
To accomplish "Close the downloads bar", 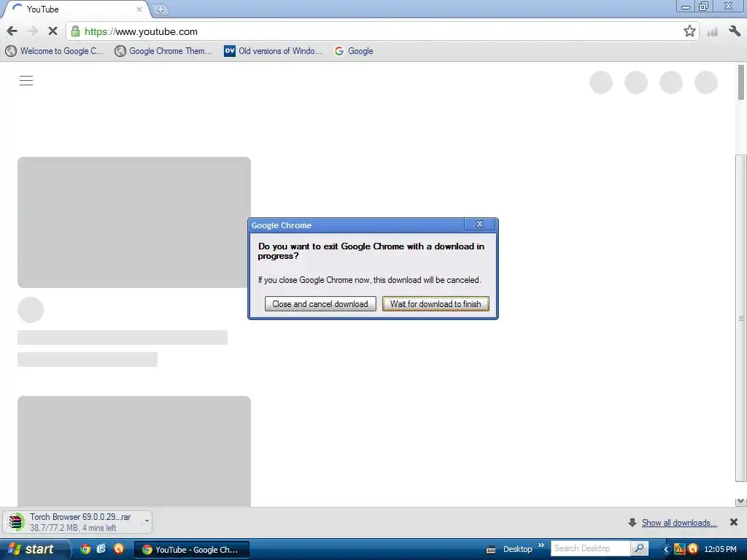I will 734,522.
